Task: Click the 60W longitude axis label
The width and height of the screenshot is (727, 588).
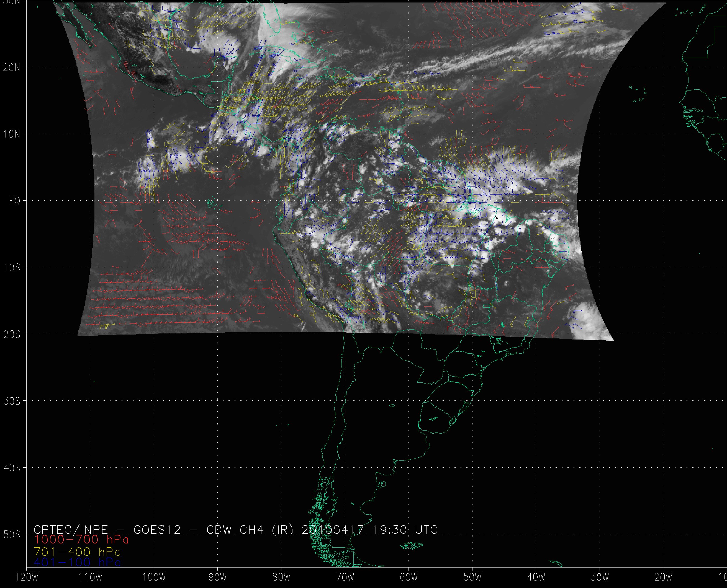Action: click(409, 577)
